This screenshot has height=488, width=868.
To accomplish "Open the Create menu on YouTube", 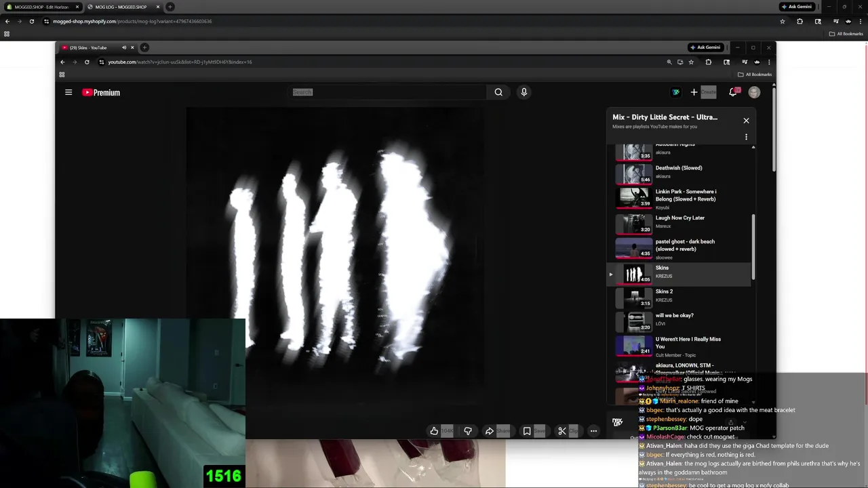I will (x=702, y=92).
